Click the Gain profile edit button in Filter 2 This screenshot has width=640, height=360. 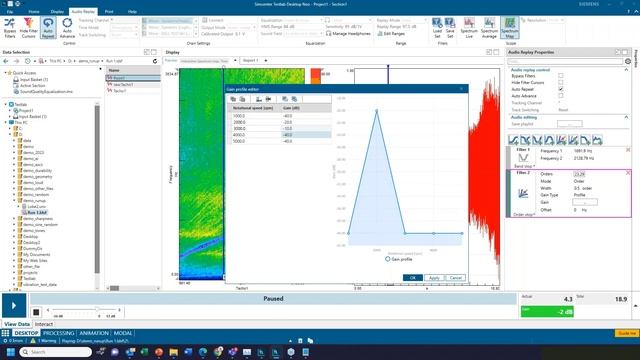(585, 202)
